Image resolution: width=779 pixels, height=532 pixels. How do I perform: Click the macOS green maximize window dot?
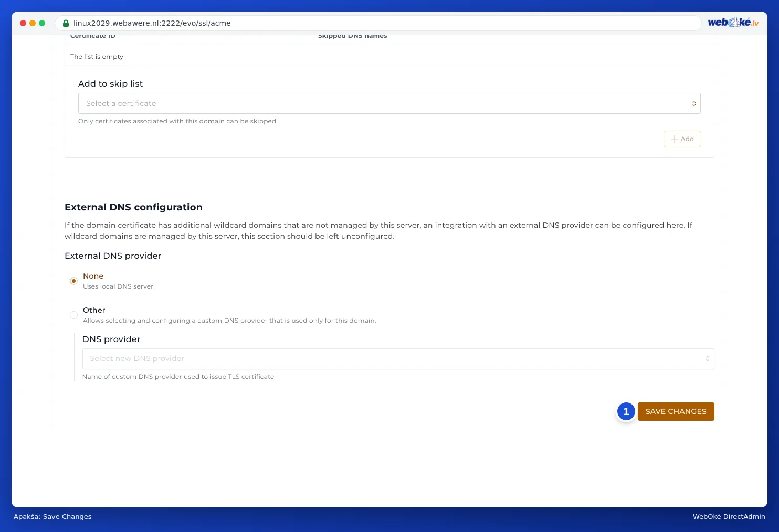coord(42,23)
